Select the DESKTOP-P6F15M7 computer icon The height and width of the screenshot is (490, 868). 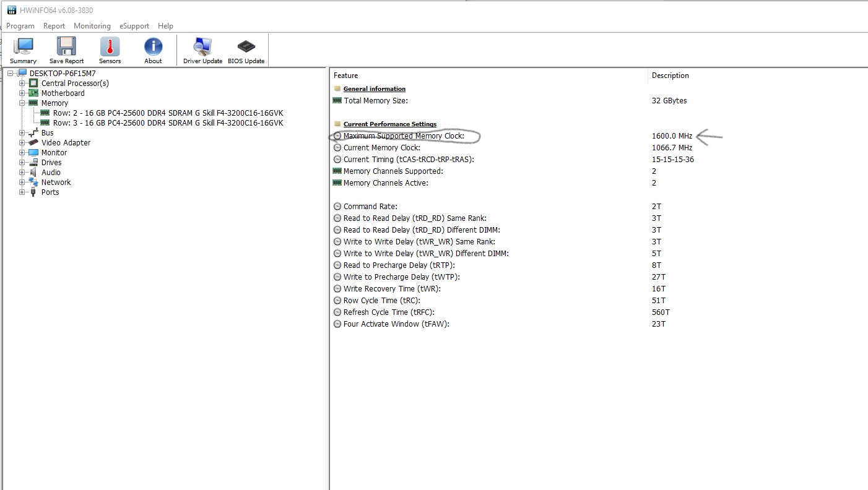(22, 73)
